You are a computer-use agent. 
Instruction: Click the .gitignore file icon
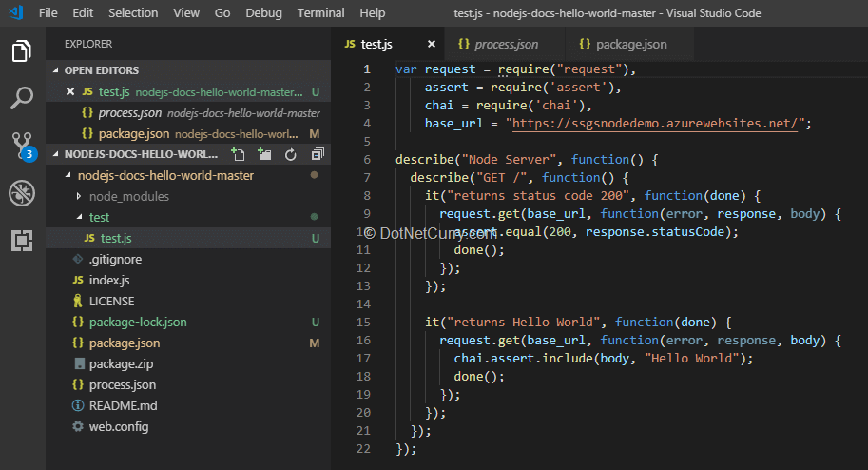(x=78, y=259)
